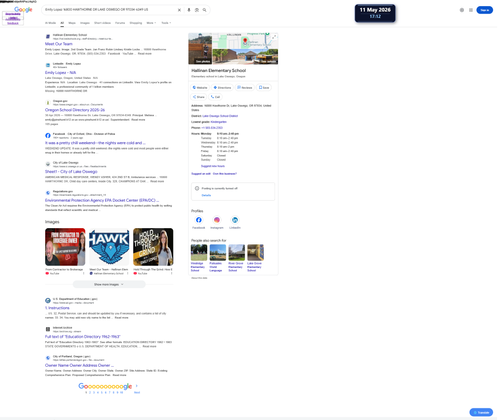The image size is (500, 420).
Task: Open the Google apps grid icon
Action: 471,10
